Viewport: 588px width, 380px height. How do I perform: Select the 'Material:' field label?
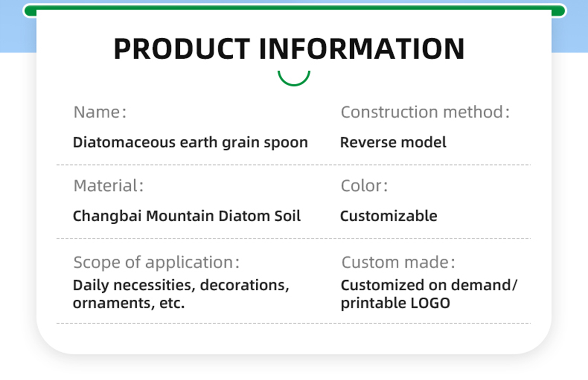(108, 186)
